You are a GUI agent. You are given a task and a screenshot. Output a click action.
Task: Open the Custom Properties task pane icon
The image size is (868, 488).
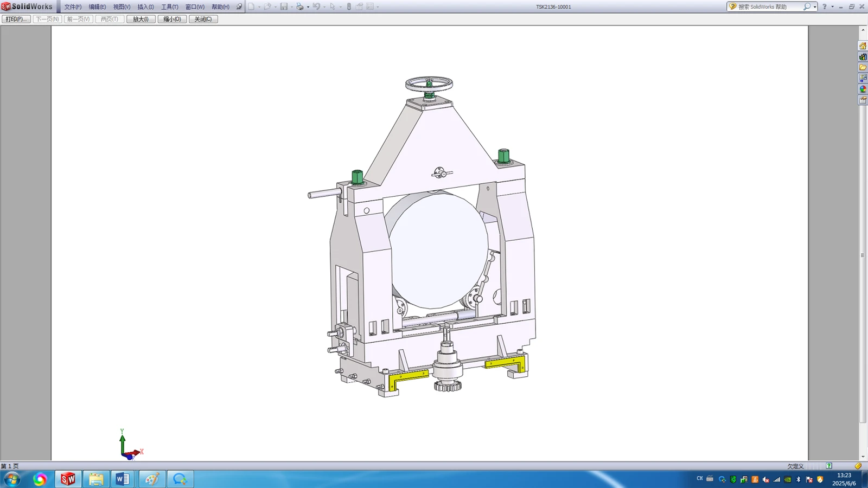pos(863,100)
